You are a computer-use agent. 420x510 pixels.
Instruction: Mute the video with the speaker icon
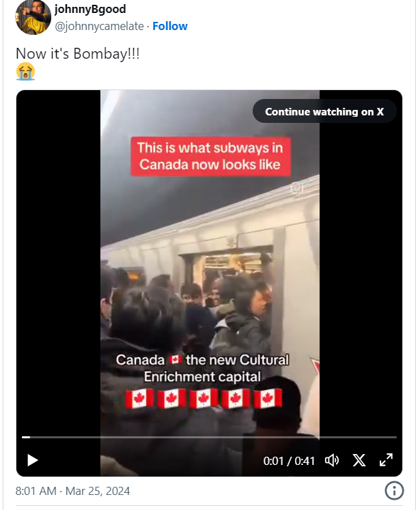pos(332,460)
